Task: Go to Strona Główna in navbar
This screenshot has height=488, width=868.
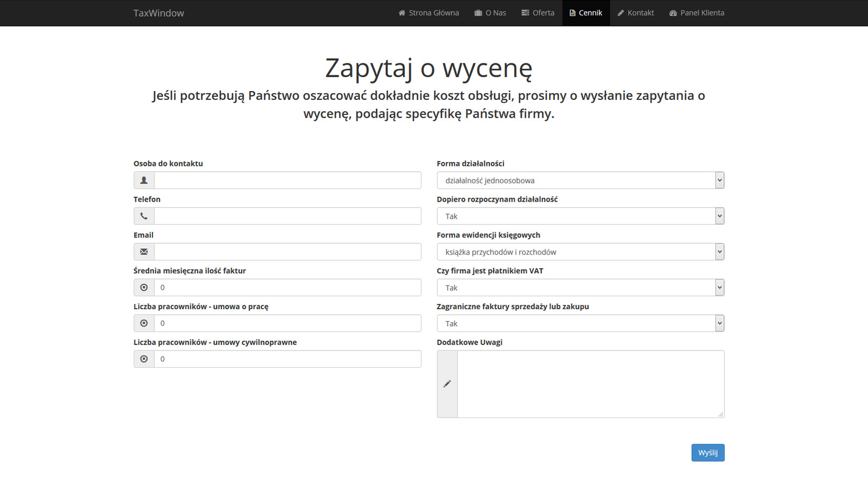Action: coord(429,13)
